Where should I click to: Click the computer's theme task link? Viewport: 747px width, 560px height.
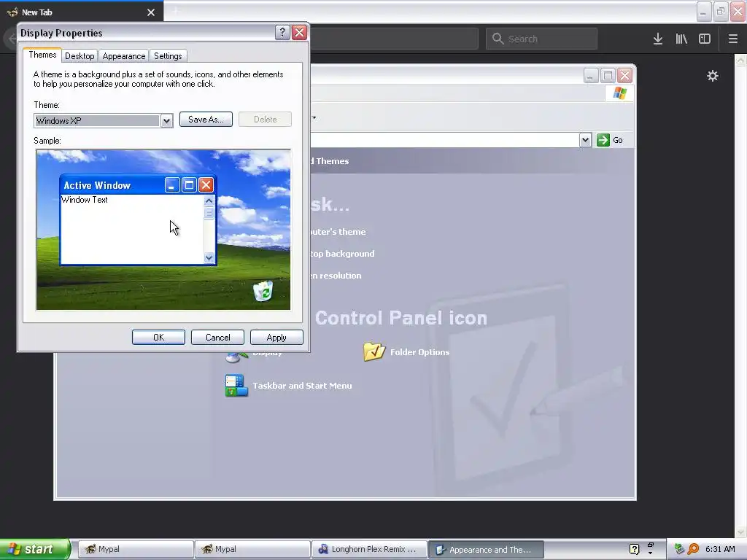[x=338, y=232]
